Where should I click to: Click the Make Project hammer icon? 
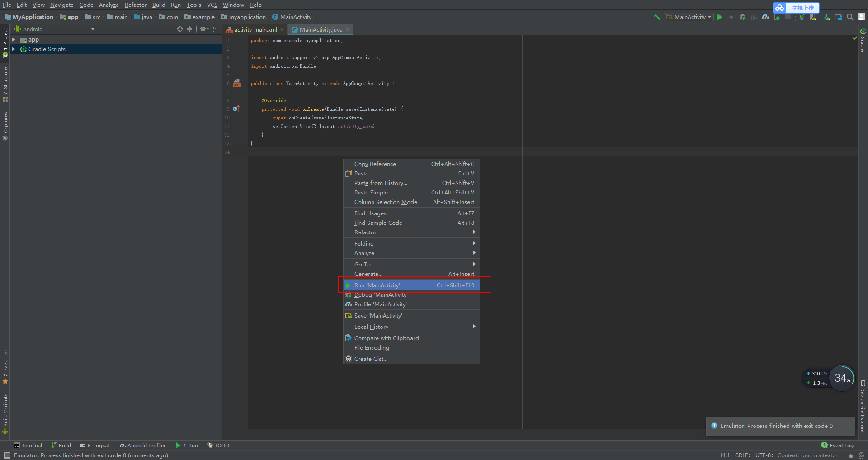point(657,17)
